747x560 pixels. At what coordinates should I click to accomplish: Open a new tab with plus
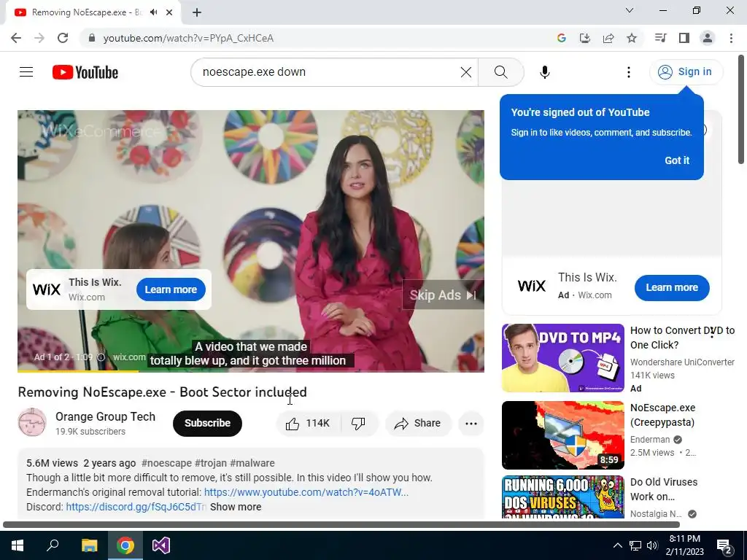click(x=197, y=12)
